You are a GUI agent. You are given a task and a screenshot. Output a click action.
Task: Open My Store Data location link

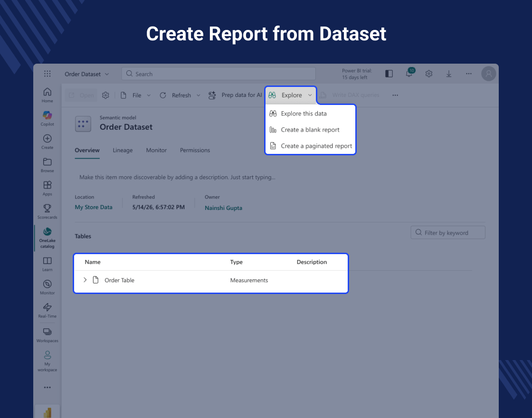tap(94, 207)
